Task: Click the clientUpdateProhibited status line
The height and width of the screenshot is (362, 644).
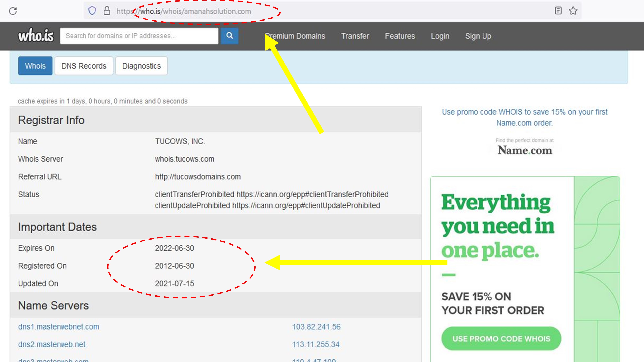Action: 267,205
